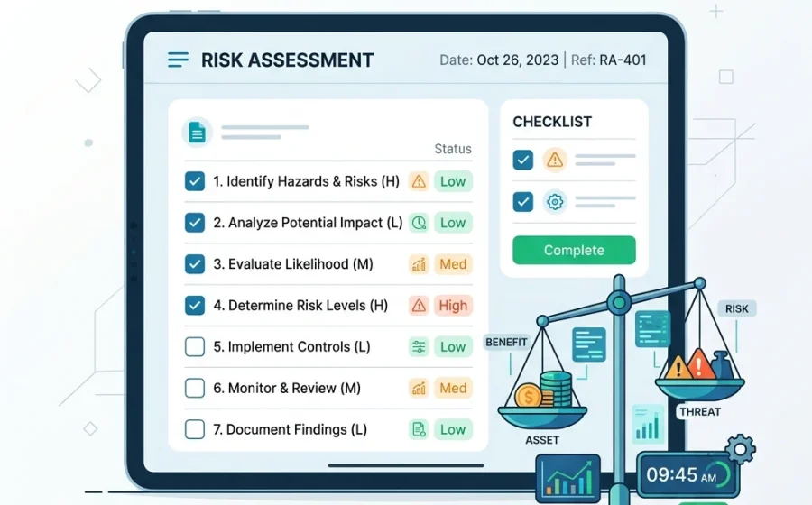Click the sliders icon for Implement Controls
The width and height of the screenshot is (812, 505).
click(419, 346)
